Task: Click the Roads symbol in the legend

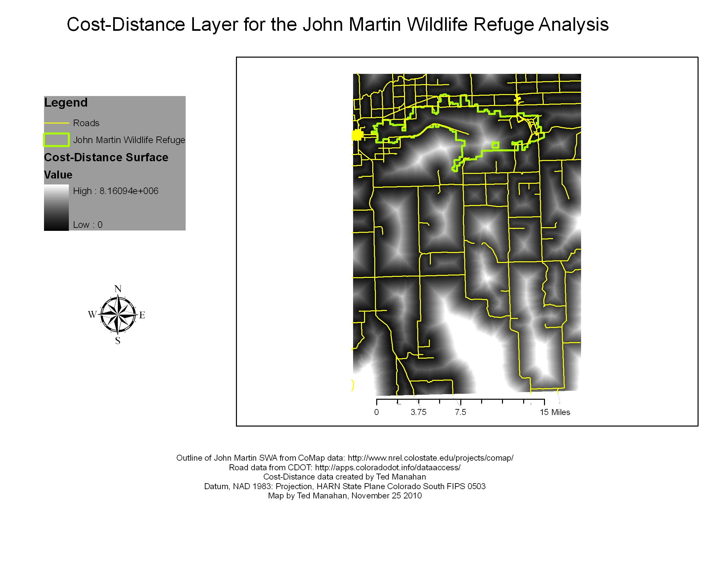Action: point(57,123)
